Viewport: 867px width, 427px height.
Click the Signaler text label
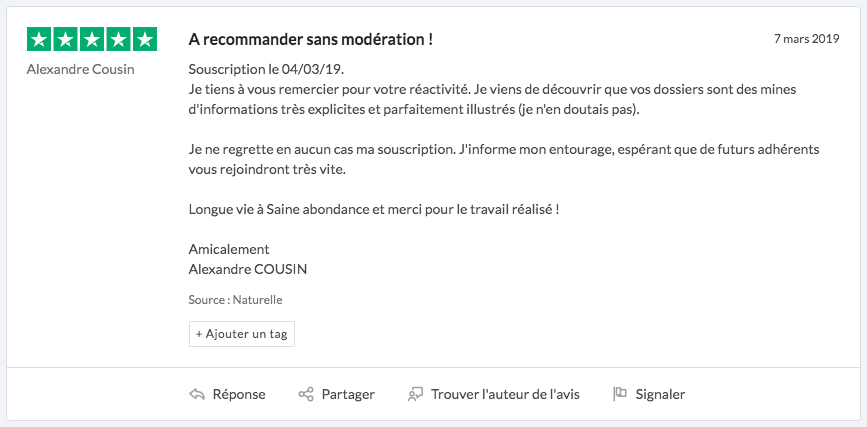click(x=660, y=394)
